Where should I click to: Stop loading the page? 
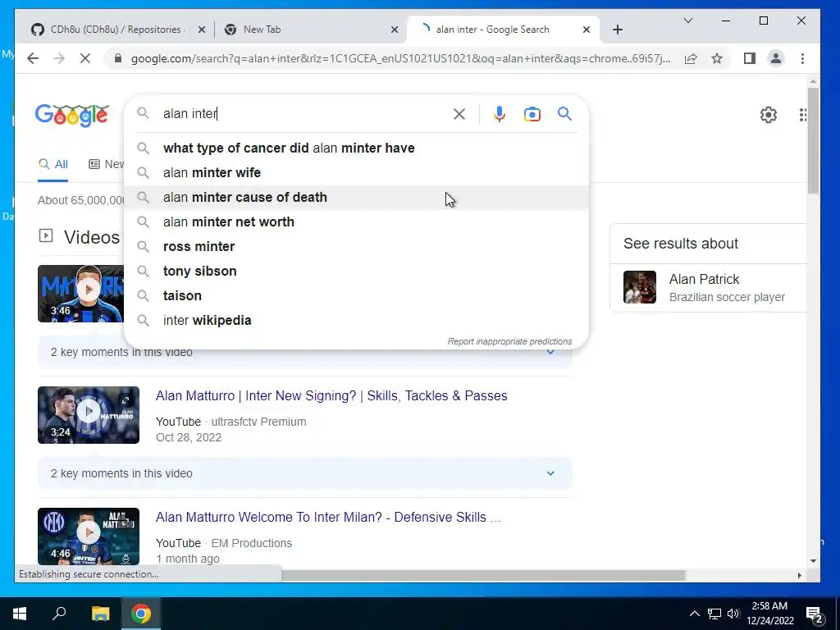pyautogui.click(x=85, y=58)
